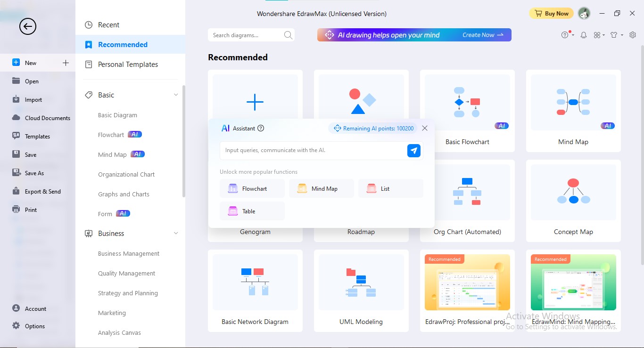Open the Basic Flowchart template
The width and height of the screenshot is (644, 348).
[467, 111]
